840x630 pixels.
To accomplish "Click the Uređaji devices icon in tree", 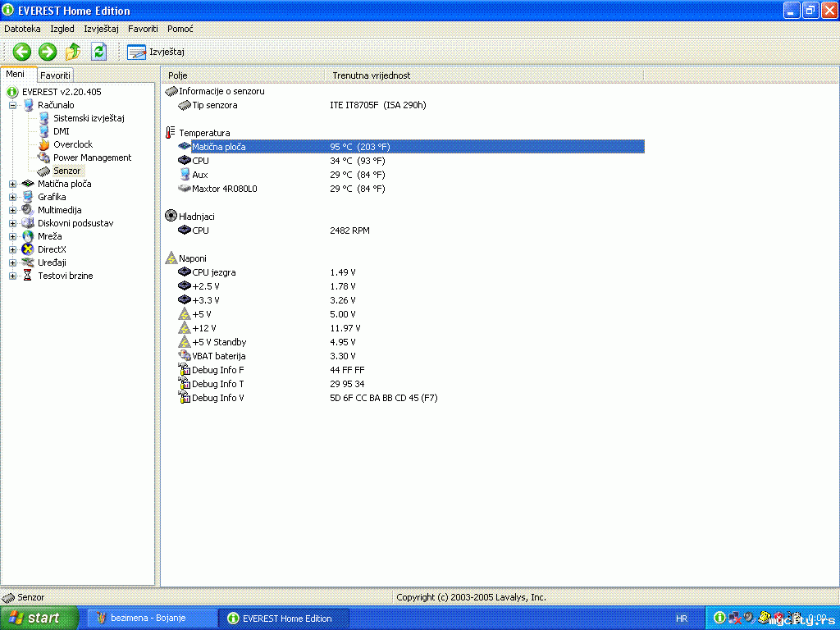I will (x=28, y=262).
